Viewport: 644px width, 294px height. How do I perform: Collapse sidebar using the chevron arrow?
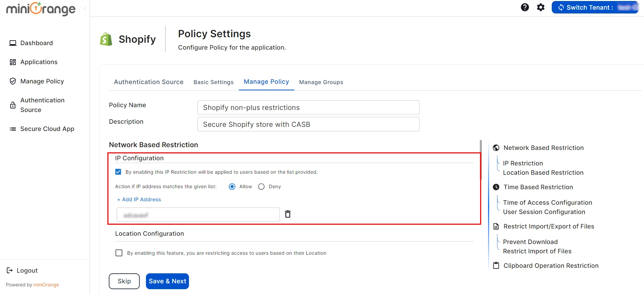coord(85,9)
